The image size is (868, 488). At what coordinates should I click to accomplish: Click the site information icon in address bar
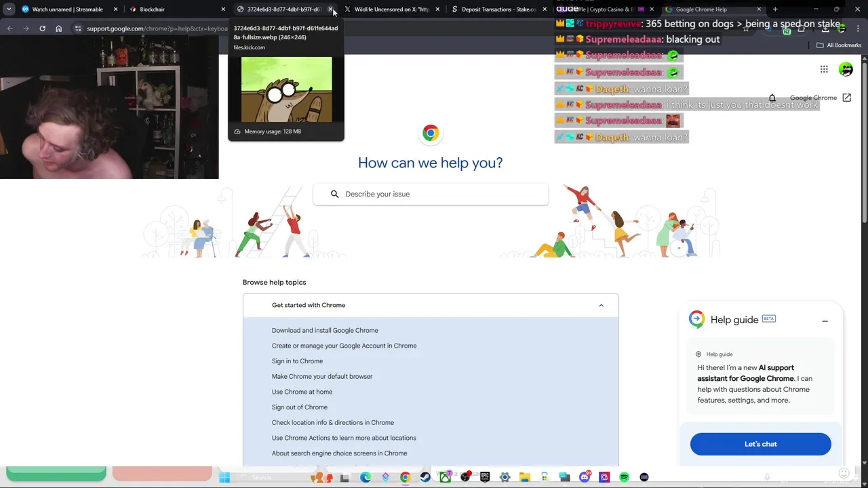(78, 28)
